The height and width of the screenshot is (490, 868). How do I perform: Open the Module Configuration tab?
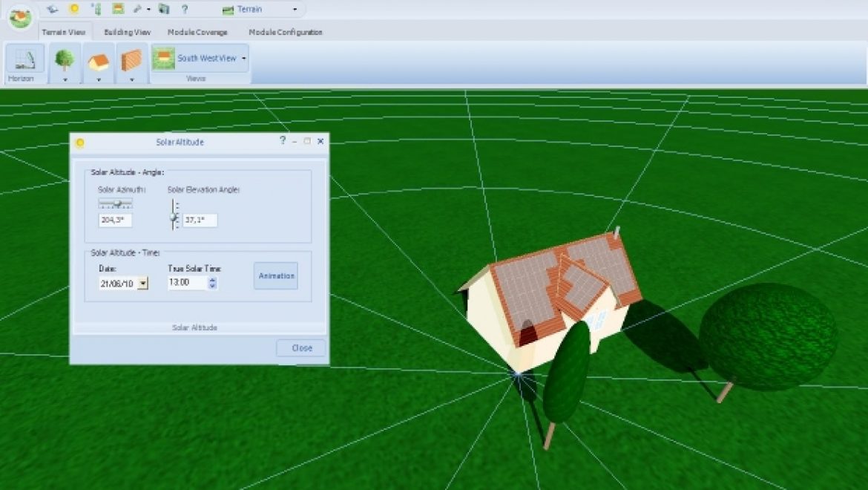click(x=286, y=32)
